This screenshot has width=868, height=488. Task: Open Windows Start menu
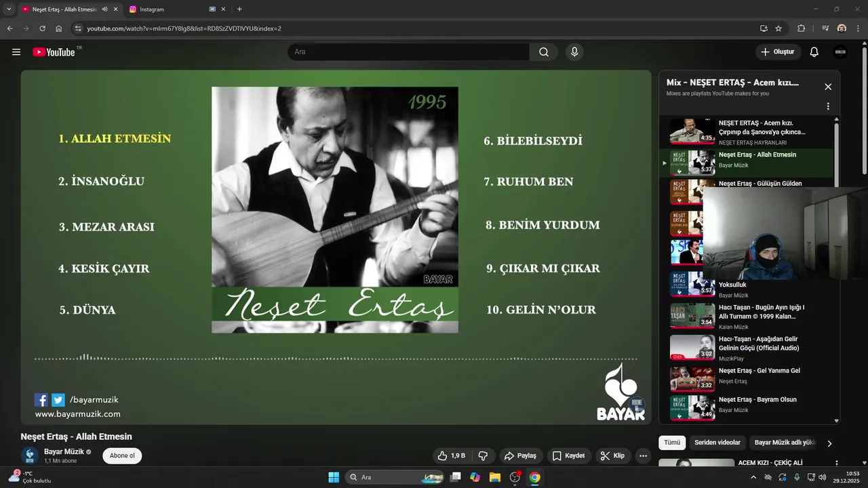click(334, 477)
